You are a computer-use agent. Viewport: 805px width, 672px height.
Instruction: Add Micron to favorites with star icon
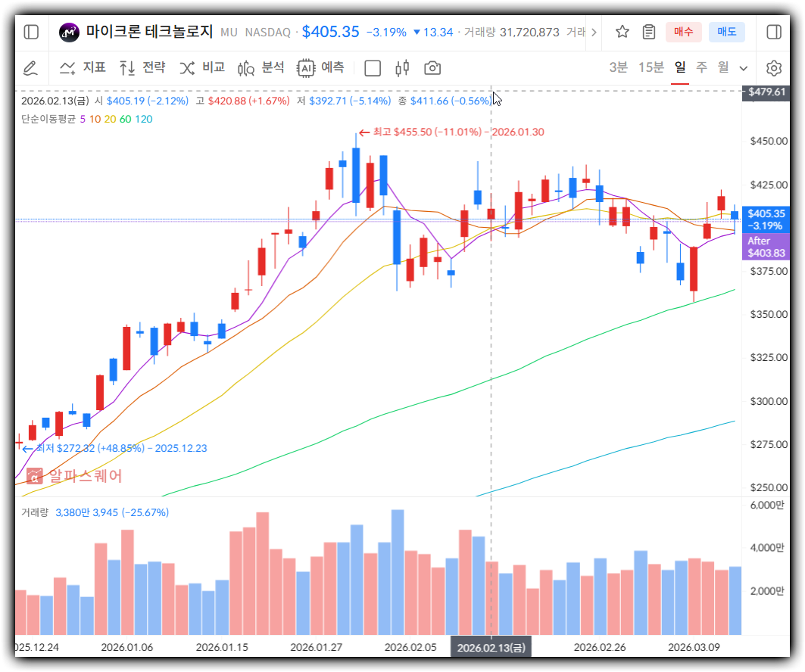(622, 32)
